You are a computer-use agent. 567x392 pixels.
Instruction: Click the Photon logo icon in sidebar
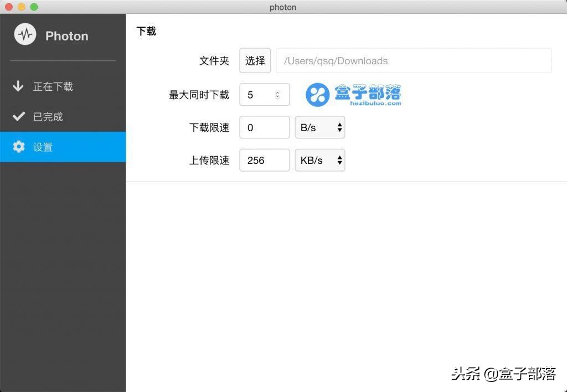click(25, 34)
